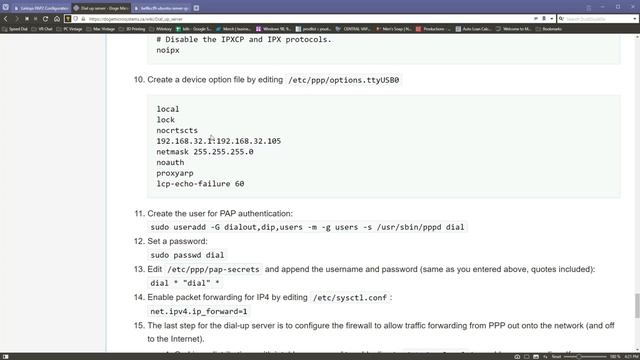
Task: Open the Windows 98 bookmark
Action: (x=273, y=29)
